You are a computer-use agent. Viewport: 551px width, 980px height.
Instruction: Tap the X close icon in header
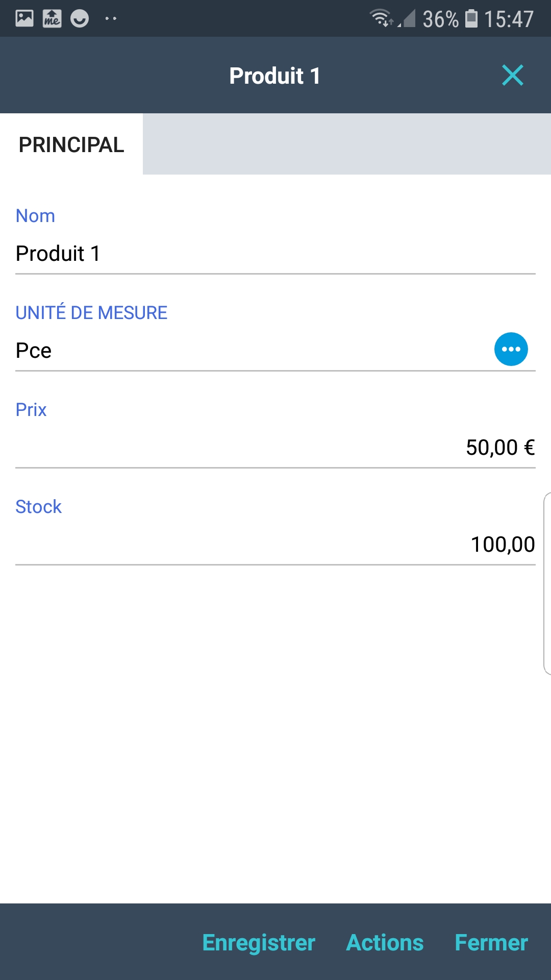[x=512, y=76]
